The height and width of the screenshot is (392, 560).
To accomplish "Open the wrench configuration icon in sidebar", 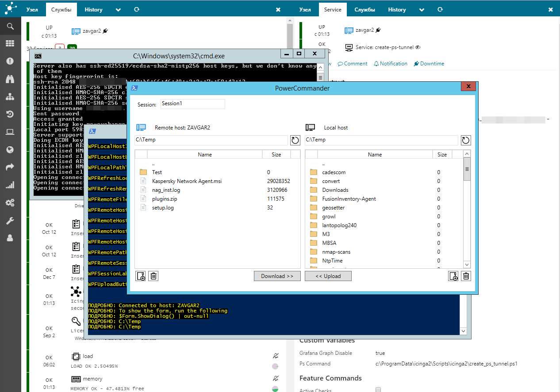I will [x=10, y=220].
